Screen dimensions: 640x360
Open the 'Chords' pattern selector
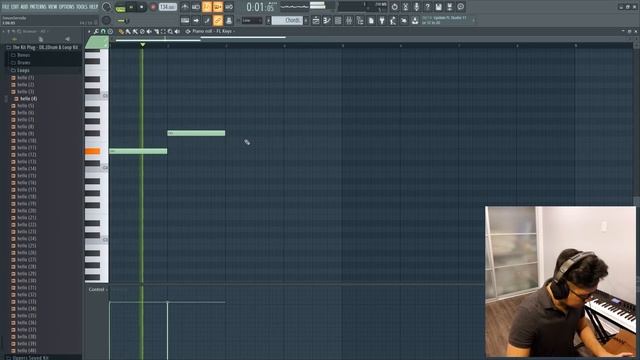[287, 20]
